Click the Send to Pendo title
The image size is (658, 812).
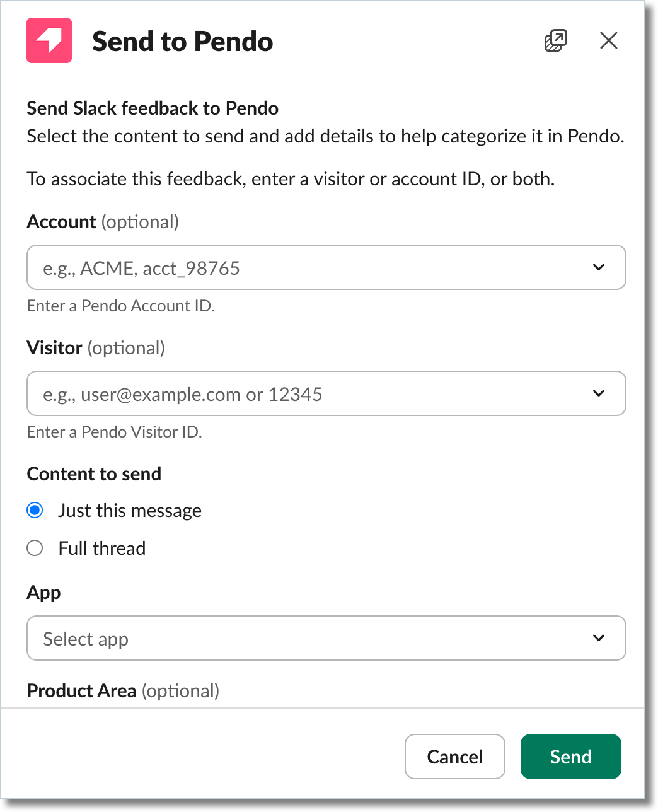click(183, 42)
